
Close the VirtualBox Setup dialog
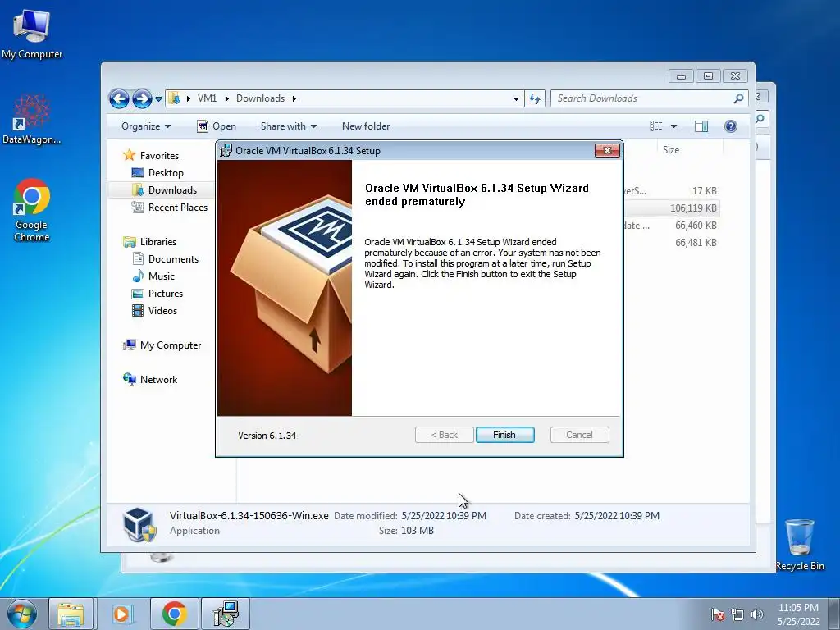point(607,151)
